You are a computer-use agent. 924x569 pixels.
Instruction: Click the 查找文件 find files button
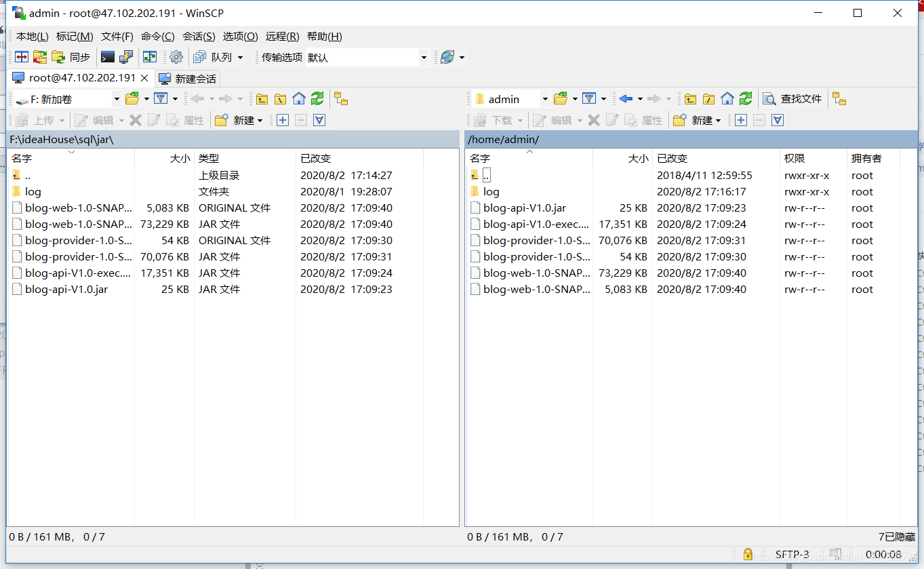792,99
